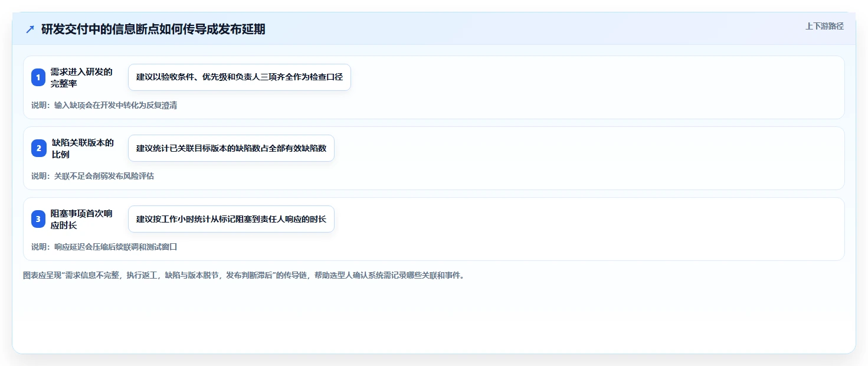Screen dimensions: 868x366
Task: Click the title 研发交付中的信息断点如何传导成发布延期
Action: 153,29
